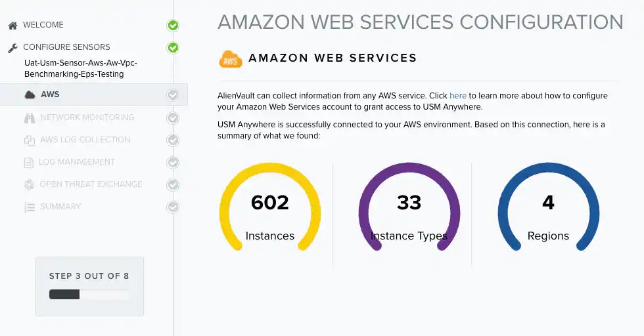Click the orange AWS logo badge
The image size is (644, 336).
tap(231, 59)
